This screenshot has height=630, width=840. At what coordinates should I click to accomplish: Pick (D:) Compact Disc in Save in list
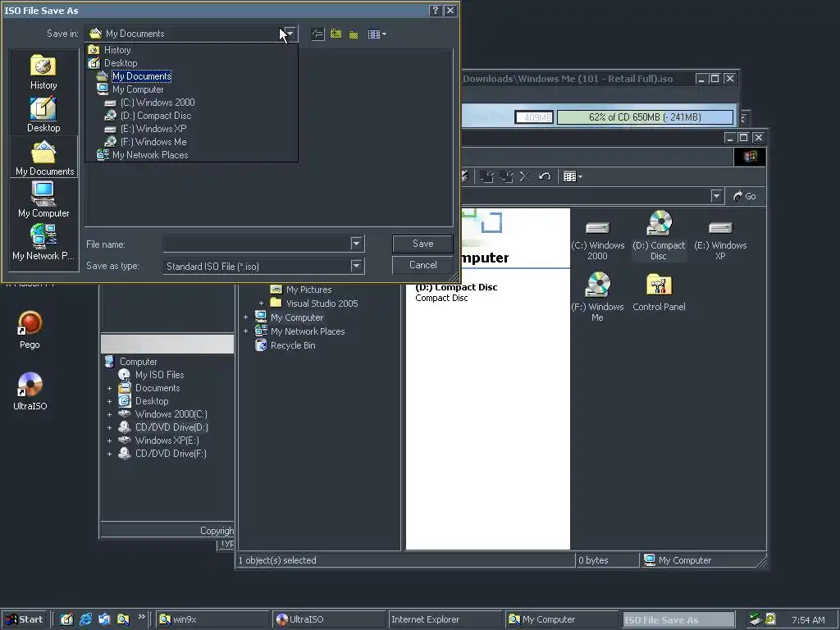click(x=155, y=116)
